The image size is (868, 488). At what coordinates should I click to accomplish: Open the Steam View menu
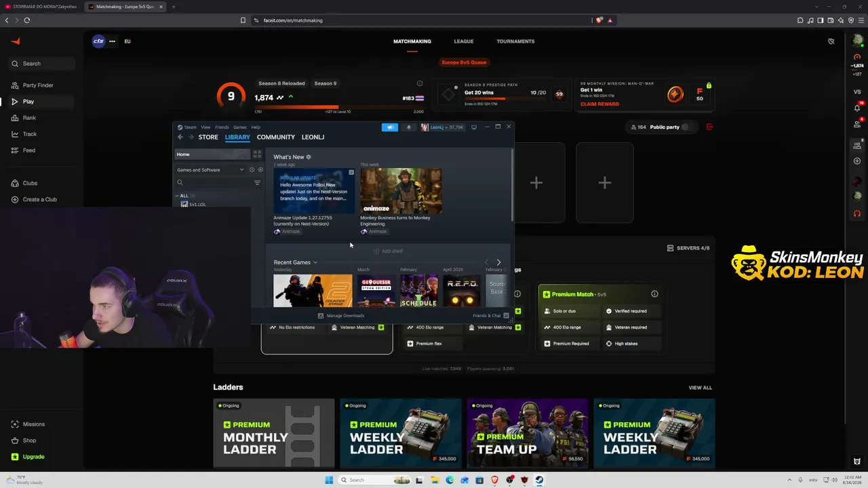[x=205, y=127]
